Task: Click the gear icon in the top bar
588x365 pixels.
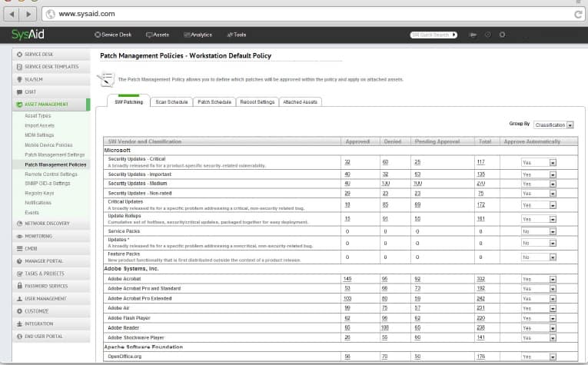Action: click(502, 35)
